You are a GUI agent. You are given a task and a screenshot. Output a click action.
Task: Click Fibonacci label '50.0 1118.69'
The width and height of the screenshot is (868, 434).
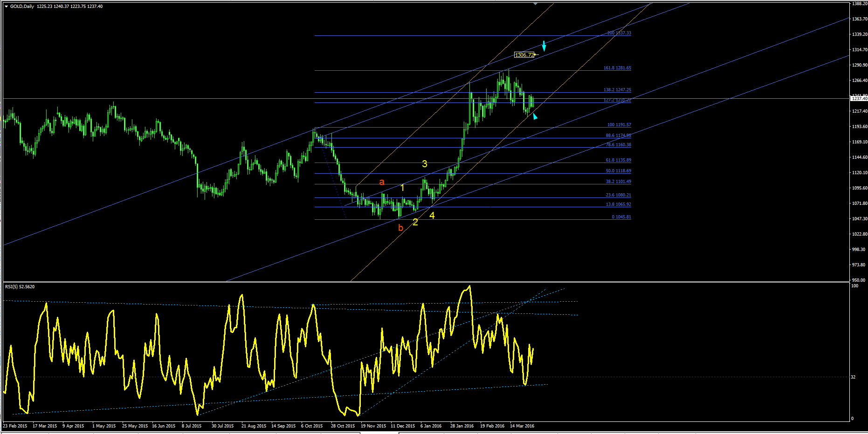[x=618, y=171]
